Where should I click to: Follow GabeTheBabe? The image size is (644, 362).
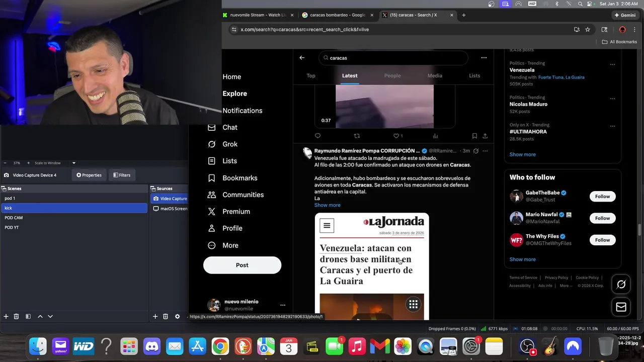click(x=602, y=197)
